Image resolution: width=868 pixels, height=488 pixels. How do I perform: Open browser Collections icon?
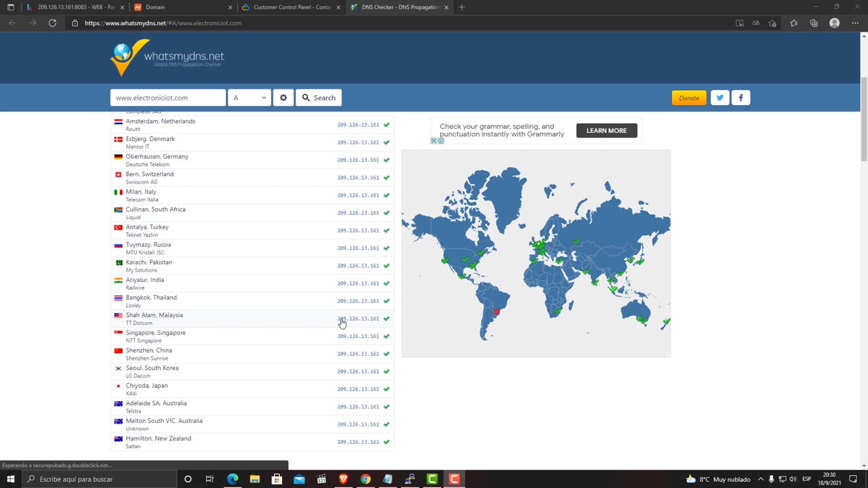point(814,23)
